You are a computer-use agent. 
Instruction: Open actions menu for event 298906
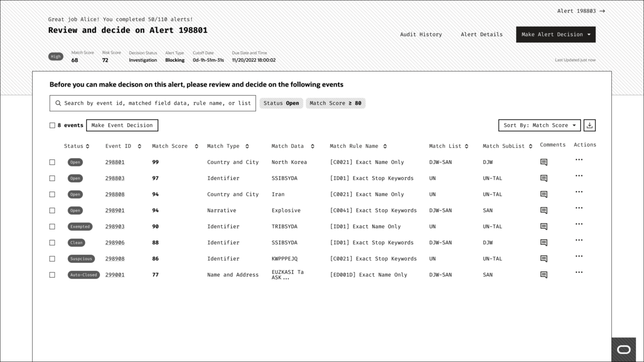(579, 240)
